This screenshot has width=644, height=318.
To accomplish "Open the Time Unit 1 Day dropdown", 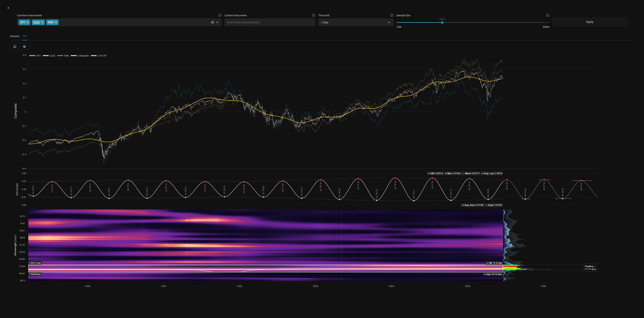I will click(x=355, y=22).
